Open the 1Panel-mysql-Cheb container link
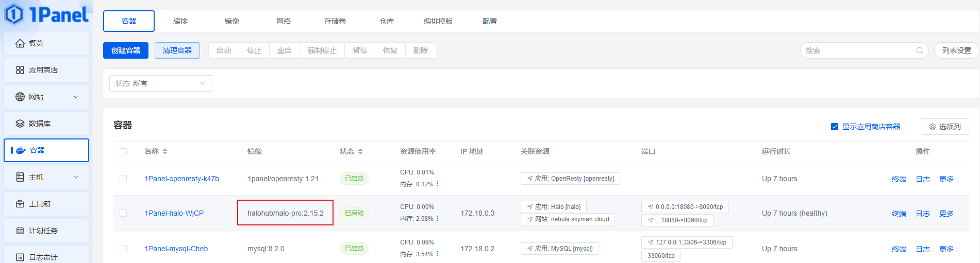The image size is (980, 263). click(x=176, y=249)
